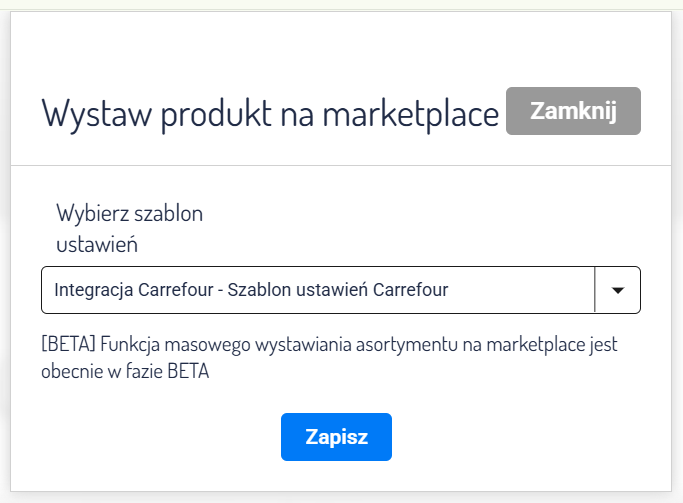The image size is (683, 503).
Task: Close the marketplace dialog with Zamknij
Action: pyautogui.click(x=573, y=111)
